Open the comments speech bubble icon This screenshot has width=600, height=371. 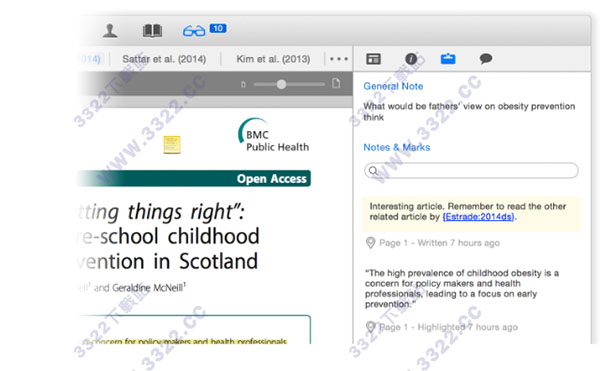486,59
